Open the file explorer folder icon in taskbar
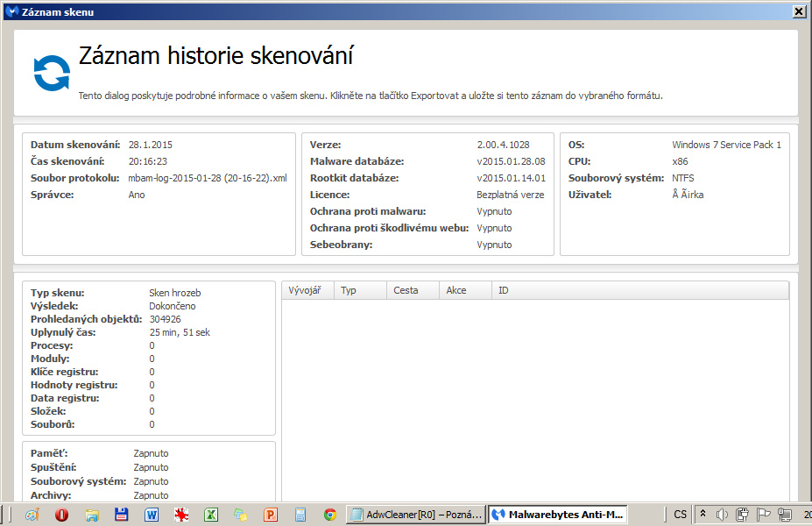Viewport: 812px width, 526px height. click(x=92, y=515)
